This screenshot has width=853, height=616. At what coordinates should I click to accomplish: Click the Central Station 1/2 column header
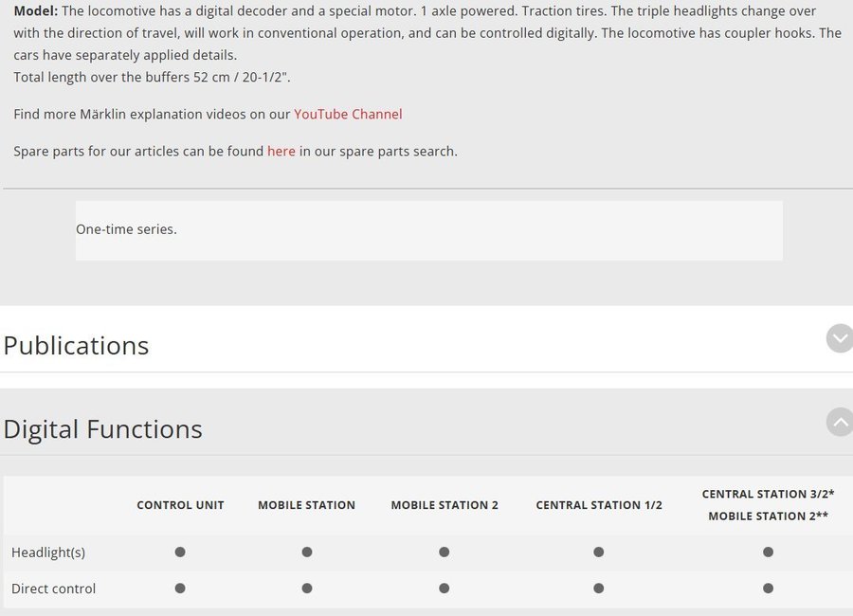point(599,505)
